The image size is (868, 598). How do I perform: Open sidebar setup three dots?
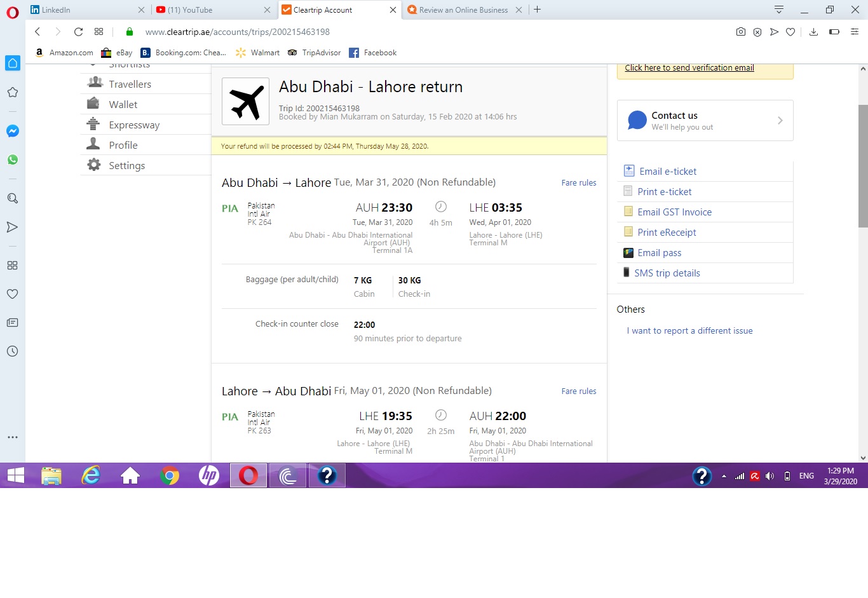12,437
